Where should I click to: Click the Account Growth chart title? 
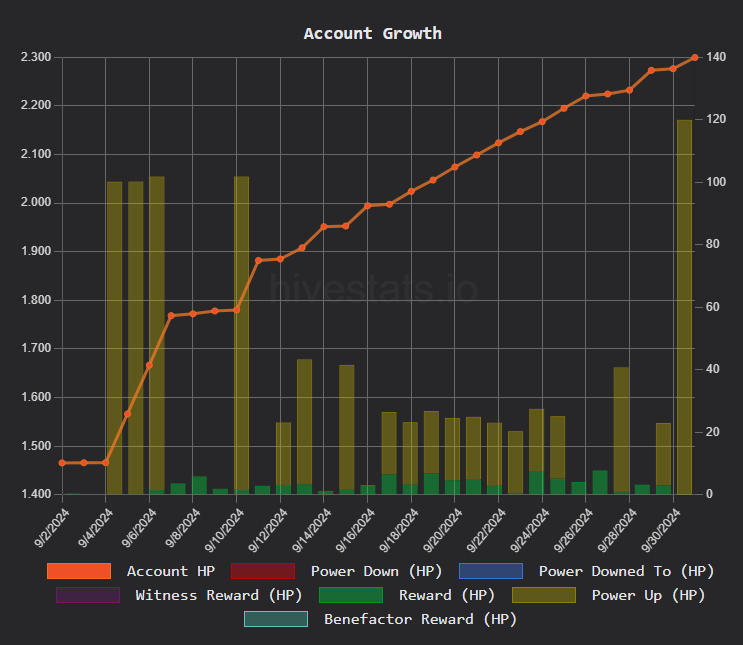372,34
